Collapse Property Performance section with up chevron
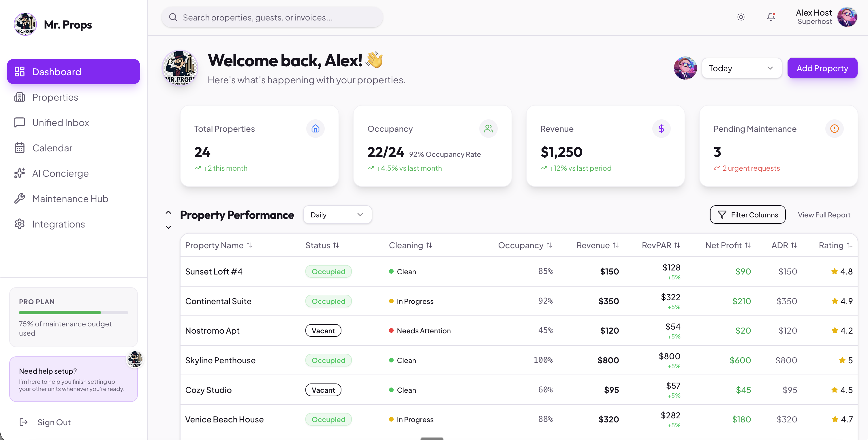Screen dimensions: 868x440 [x=168, y=212]
